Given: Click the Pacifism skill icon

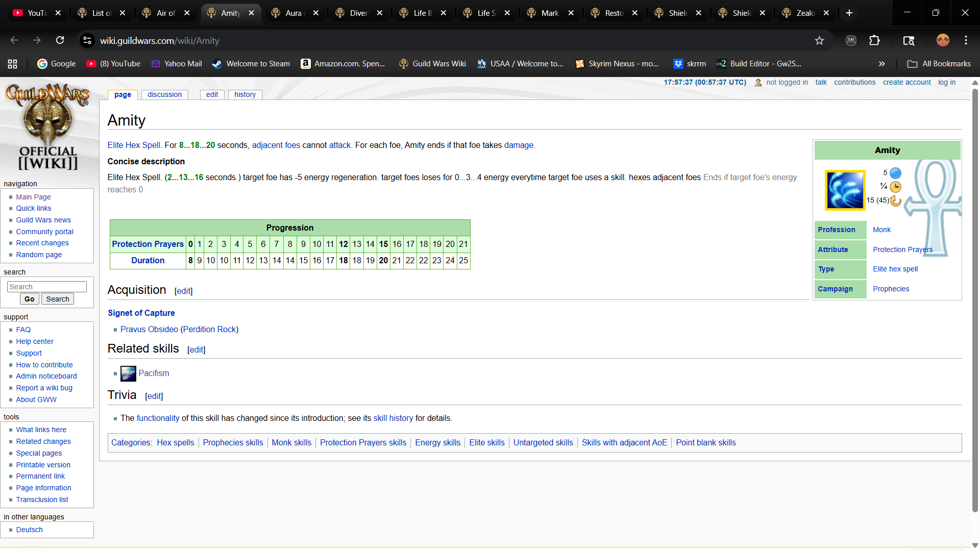Looking at the screenshot, I should point(128,373).
